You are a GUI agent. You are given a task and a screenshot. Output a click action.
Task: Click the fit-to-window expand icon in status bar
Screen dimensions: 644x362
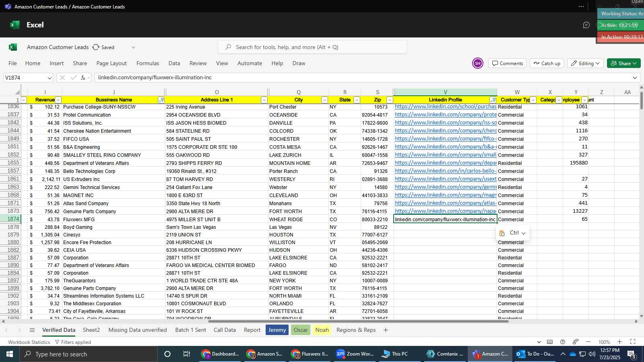tap(633, 342)
